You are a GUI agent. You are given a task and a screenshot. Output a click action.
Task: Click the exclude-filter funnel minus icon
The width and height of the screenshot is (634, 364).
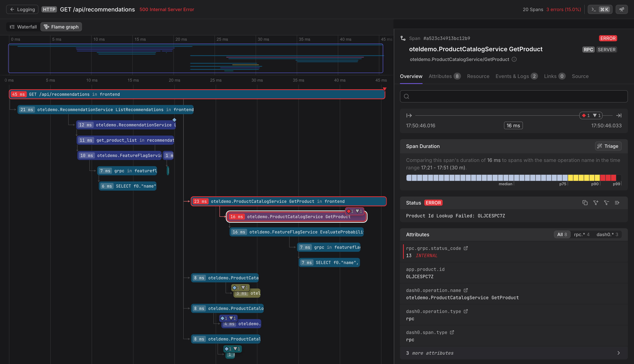[606, 203]
